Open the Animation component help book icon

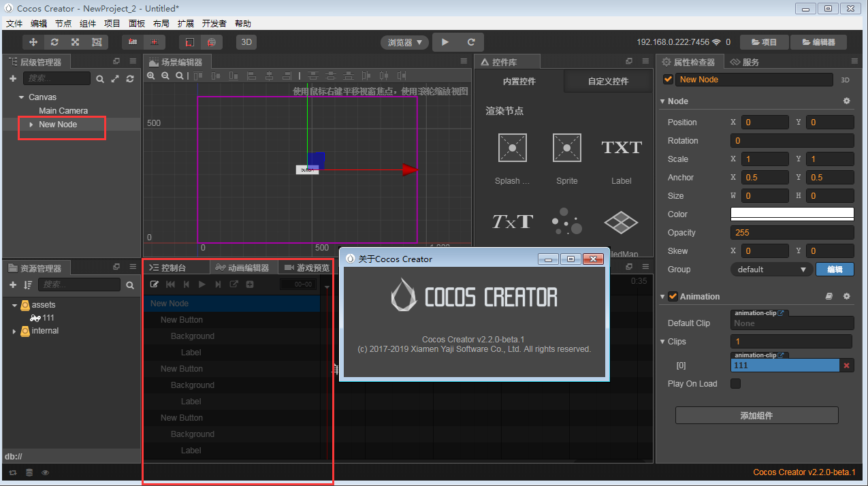(829, 296)
